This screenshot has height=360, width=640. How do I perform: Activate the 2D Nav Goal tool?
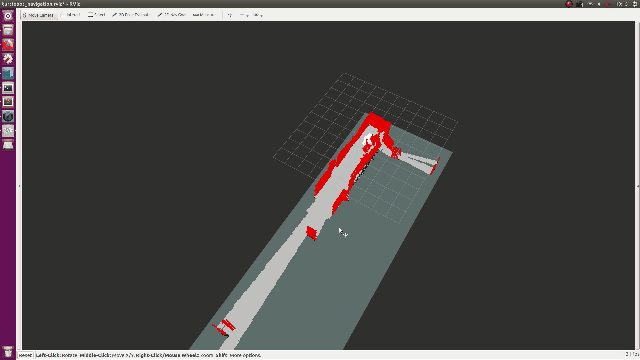point(172,15)
